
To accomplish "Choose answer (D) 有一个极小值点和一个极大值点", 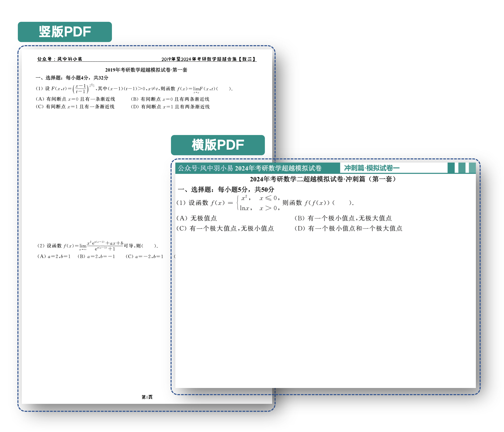I will 348,228.
